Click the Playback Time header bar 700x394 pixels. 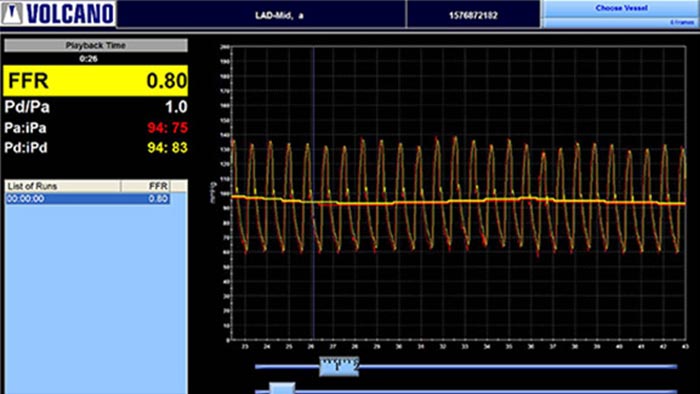pyautogui.click(x=96, y=45)
